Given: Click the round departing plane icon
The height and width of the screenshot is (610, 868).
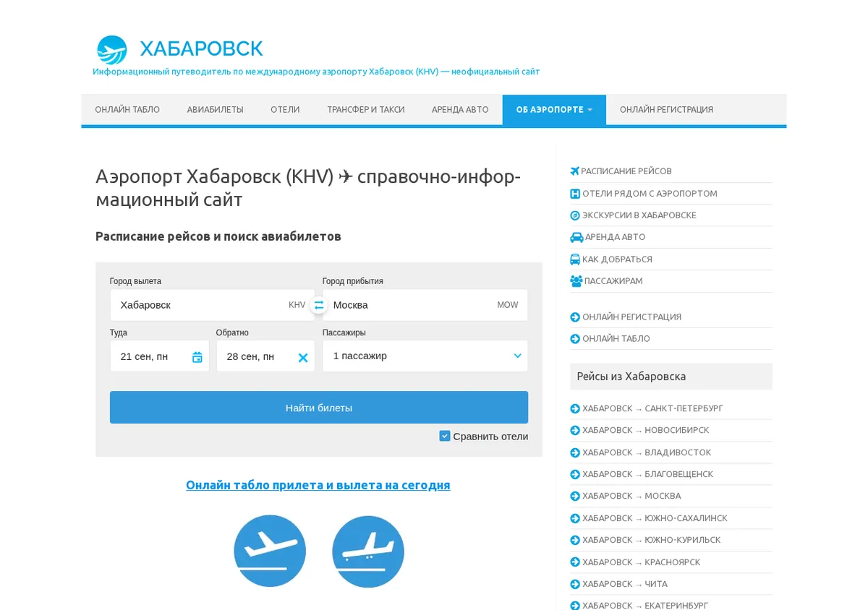Looking at the screenshot, I should (270, 551).
